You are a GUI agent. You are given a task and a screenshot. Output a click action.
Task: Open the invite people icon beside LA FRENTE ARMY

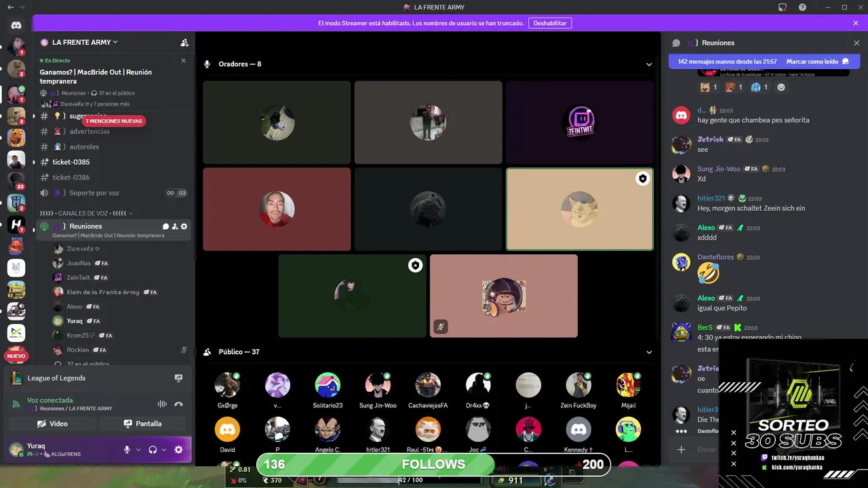click(184, 42)
